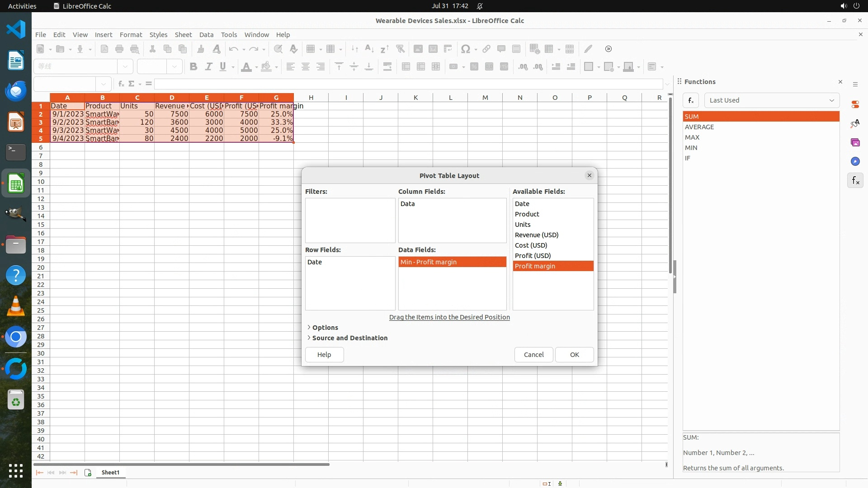868x488 pixels.
Task: Open the sidebar Gallery deck icon
Action: tap(855, 142)
